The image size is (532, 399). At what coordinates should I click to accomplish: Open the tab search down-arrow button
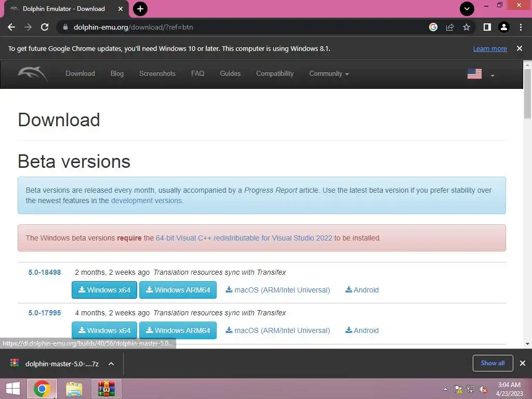click(467, 9)
